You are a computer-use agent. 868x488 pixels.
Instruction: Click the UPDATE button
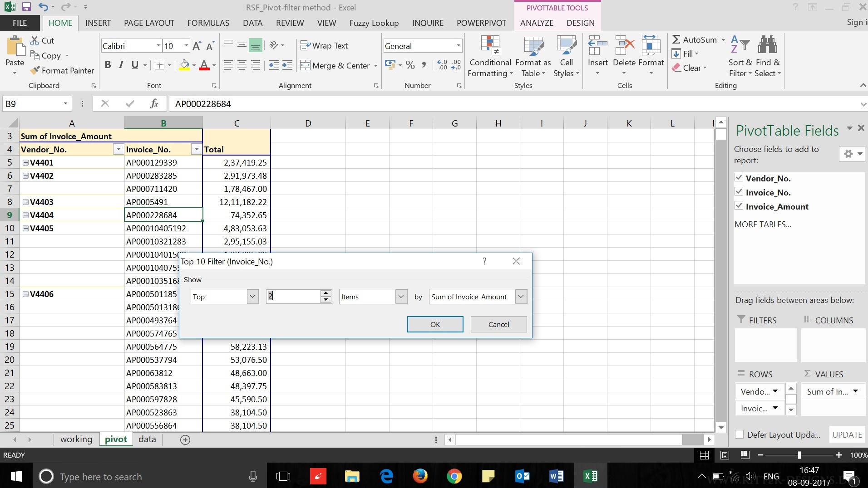(847, 434)
